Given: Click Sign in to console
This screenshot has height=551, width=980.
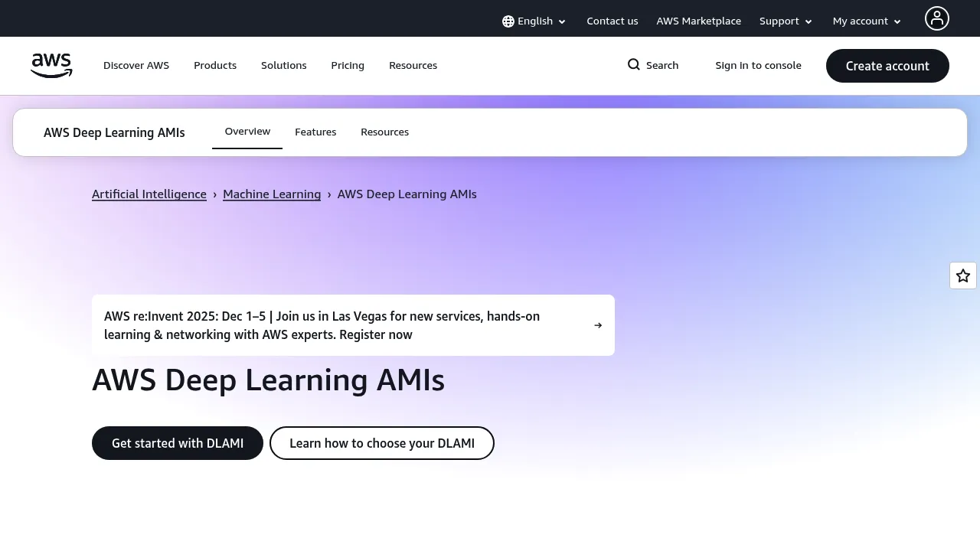Looking at the screenshot, I should 759,66.
